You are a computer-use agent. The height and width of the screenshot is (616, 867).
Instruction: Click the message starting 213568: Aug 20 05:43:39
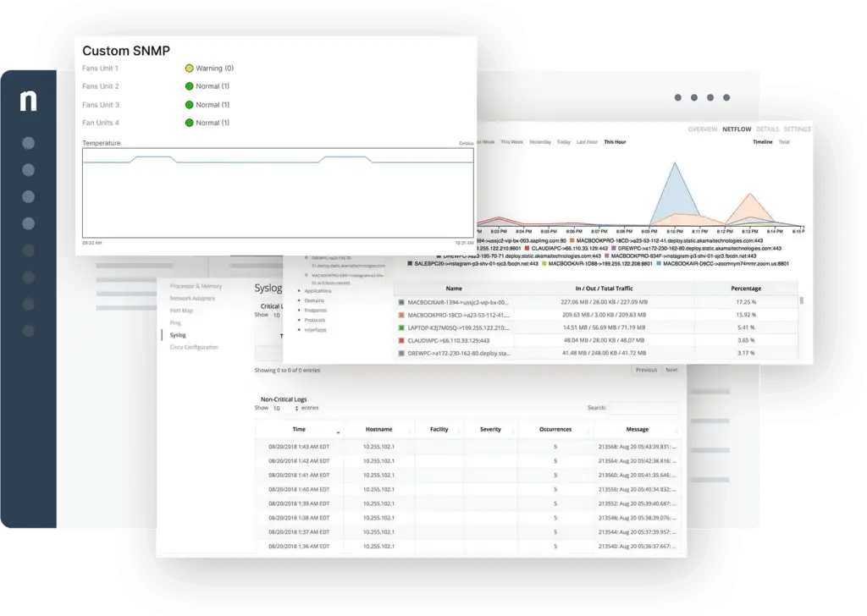point(637,447)
